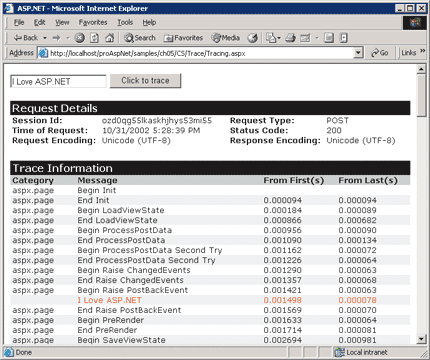Click the 'Begin SaveViewState' message
Screen dimensions: 430x360
click(122, 340)
